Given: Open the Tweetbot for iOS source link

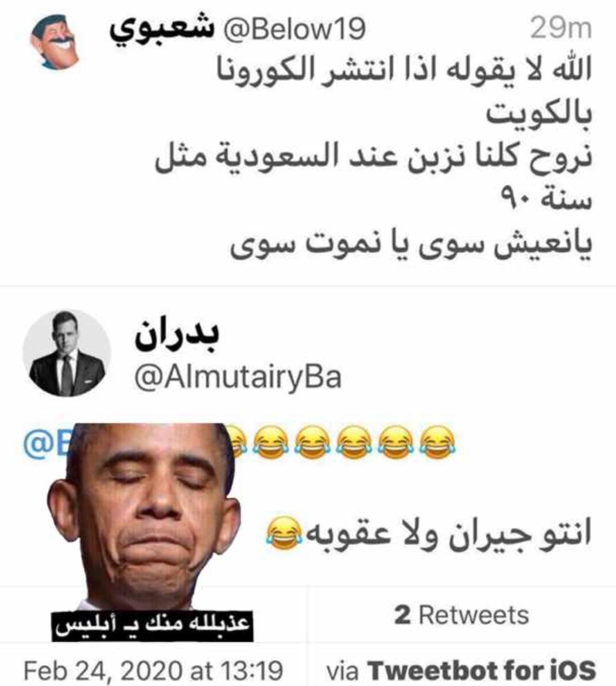Looking at the screenshot, I should coord(461,669).
